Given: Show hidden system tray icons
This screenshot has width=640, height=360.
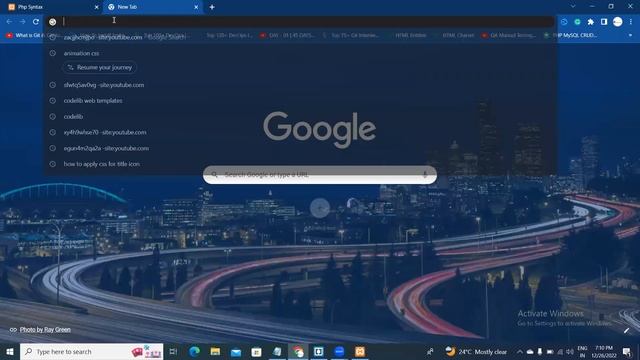Looking at the screenshot, I should tap(520, 351).
